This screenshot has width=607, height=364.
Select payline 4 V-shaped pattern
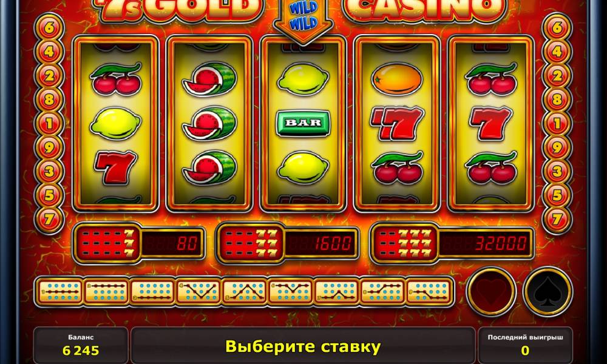198,292
